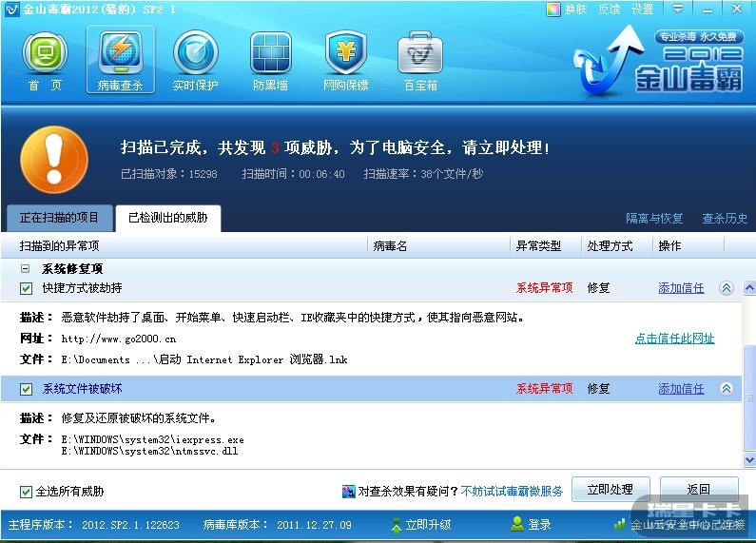Screen dimensions: 756x543
Task: Toggle the 全选所有威胁 checkbox
Action: coord(26,492)
